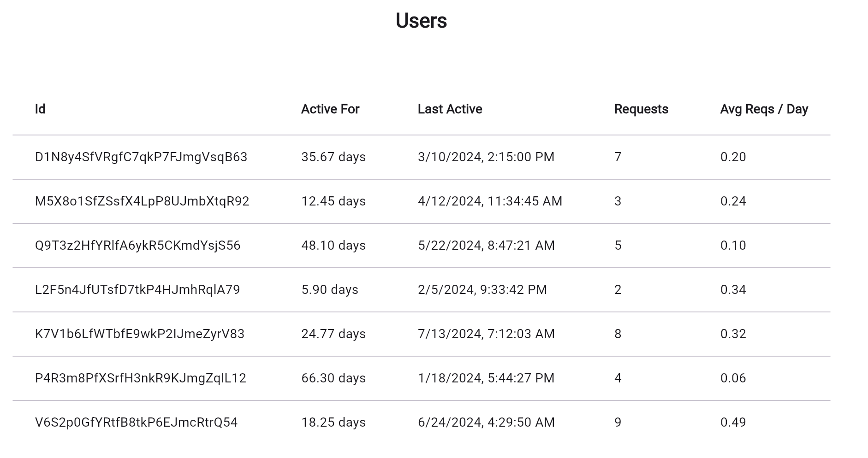The image size is (868, 458).
Task: Select user M5X8o1SfZSsfX4LpP8UJmbXtqR92
Action: 142,201
